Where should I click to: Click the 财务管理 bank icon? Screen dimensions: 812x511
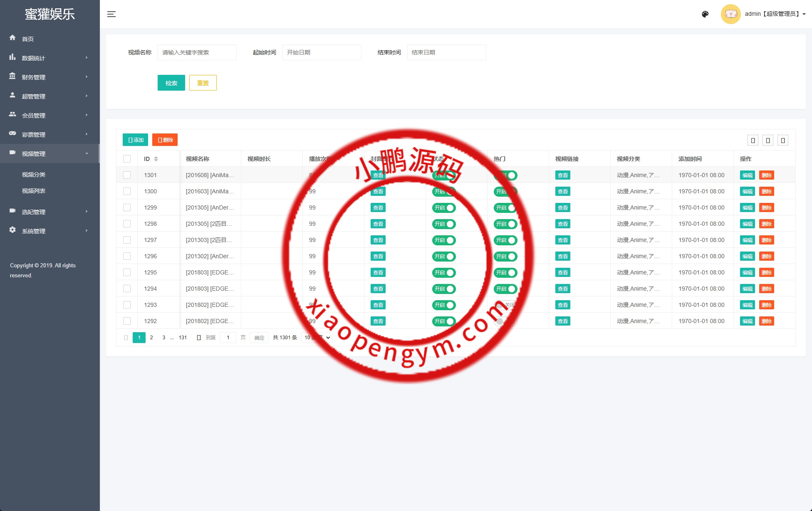(12, 76)
